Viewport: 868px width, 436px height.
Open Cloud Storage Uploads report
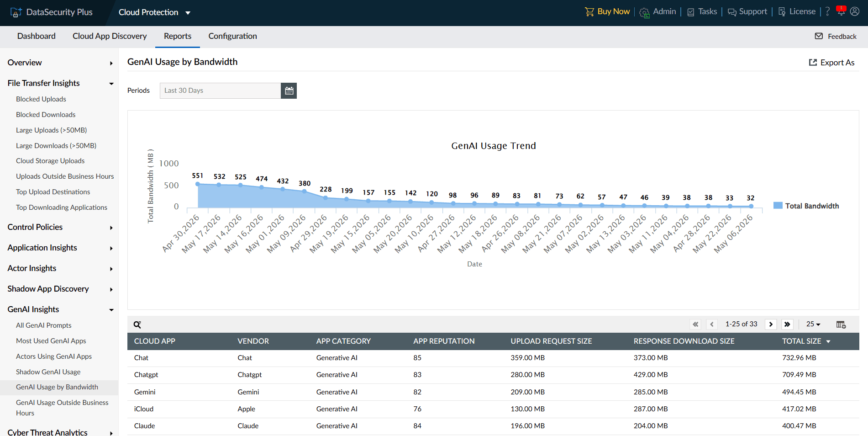(50, 161)
